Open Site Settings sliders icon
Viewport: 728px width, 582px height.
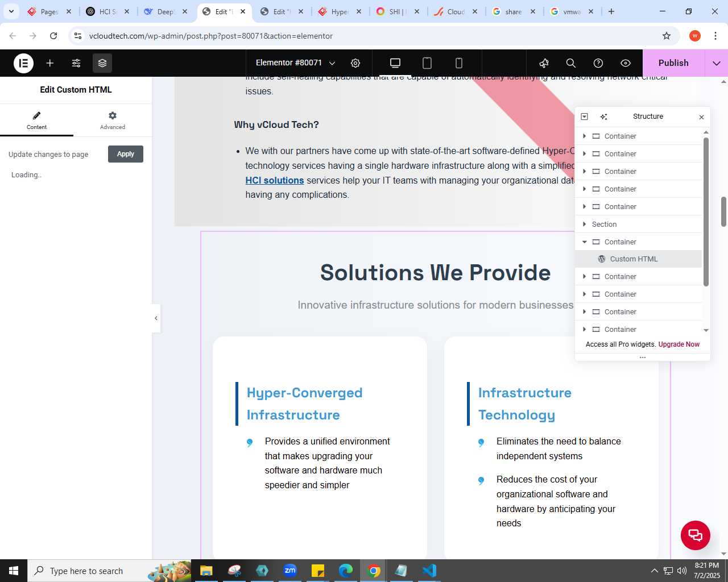point(76,63)
